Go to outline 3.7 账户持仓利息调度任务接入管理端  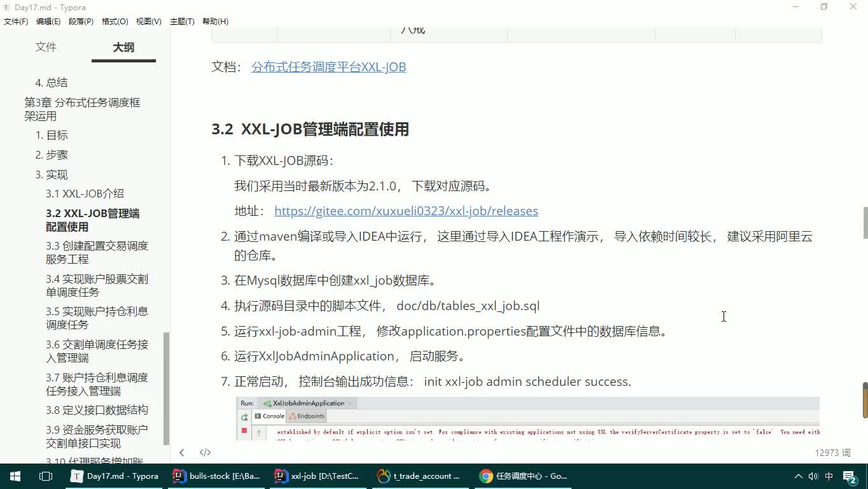click(97, 384)
